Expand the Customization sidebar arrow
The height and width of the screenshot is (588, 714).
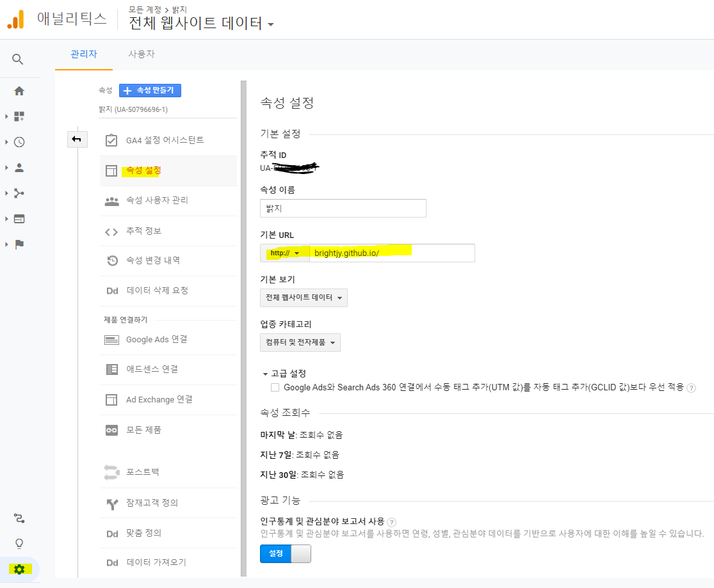click(6, 116)
